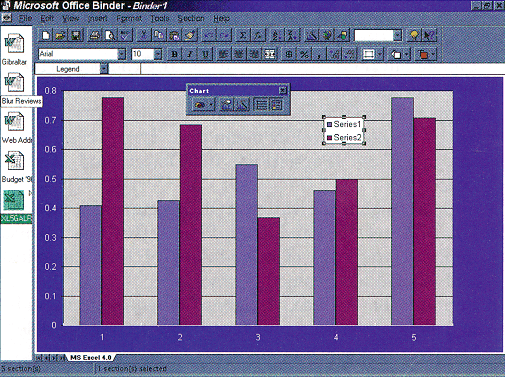Toggle Bold formatting button
Screen dimensions: 505x377
coord(174,54)
